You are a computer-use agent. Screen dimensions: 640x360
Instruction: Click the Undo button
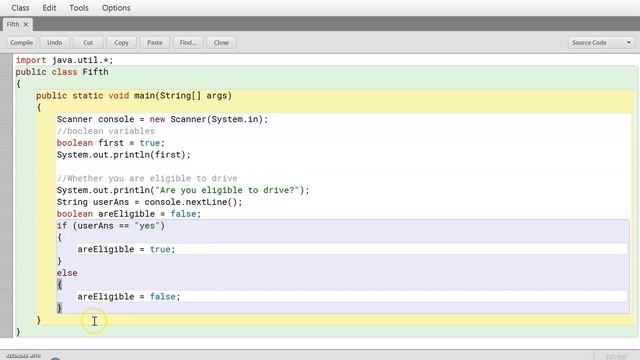point(54,42)
